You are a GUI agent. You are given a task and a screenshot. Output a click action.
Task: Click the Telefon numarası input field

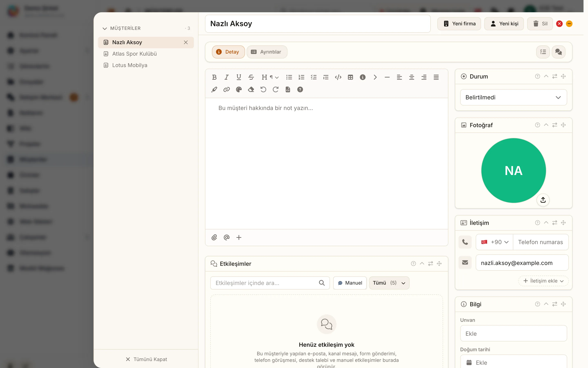pyautogui.click(x=541, y=242)
